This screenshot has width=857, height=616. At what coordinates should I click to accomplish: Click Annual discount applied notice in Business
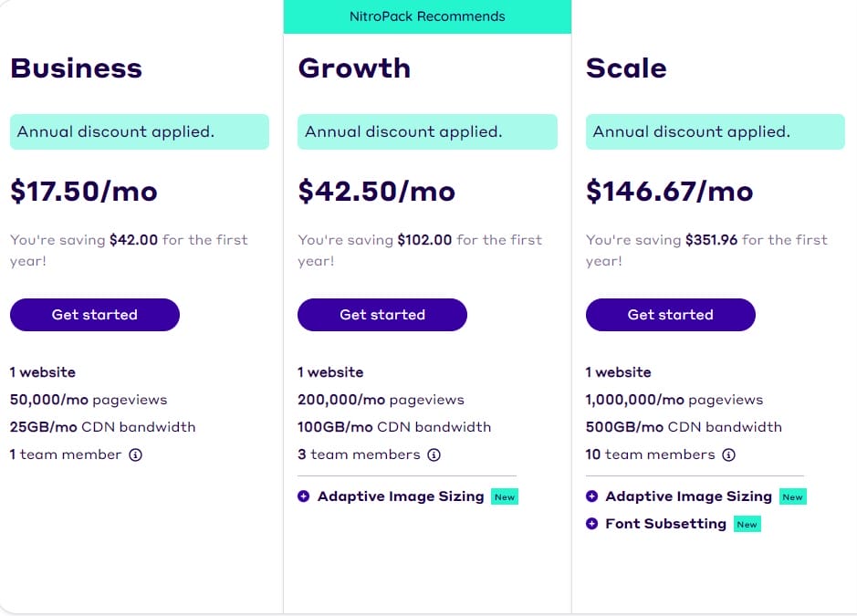coord(140,131)
